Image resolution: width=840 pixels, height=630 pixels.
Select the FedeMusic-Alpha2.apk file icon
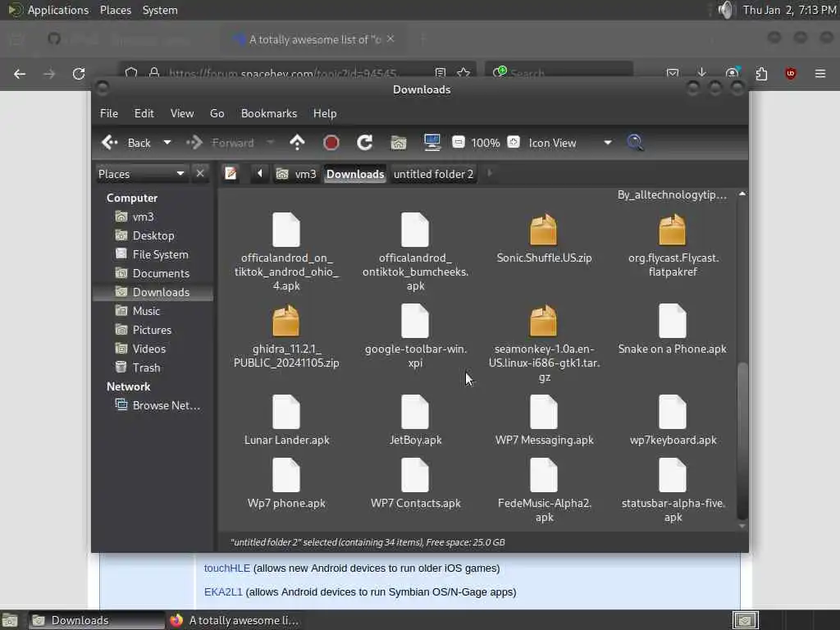[544, 475]
